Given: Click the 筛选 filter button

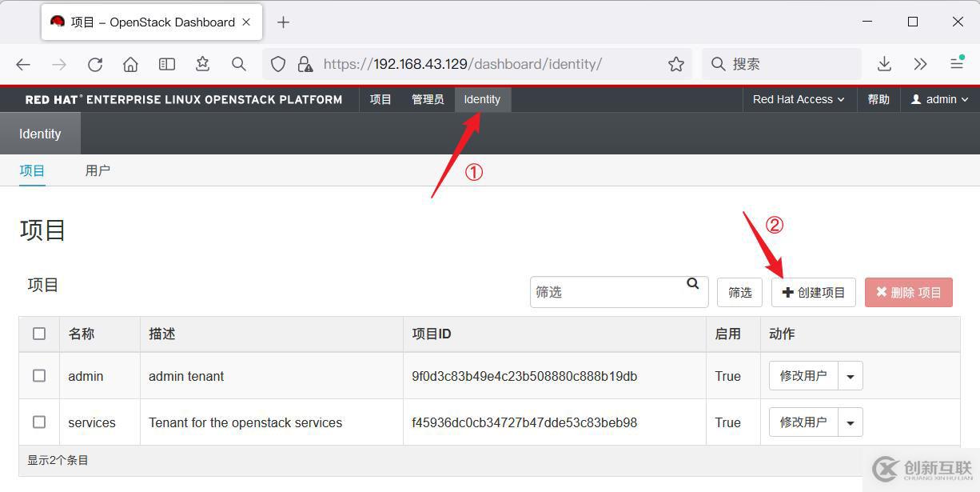Looking at the screenshot, I should tap(739, 293).
